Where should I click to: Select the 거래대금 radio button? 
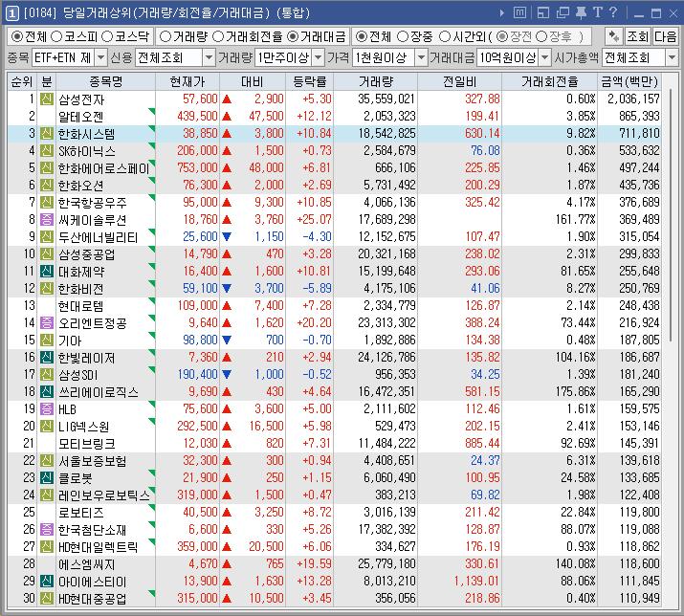pyautogui.click(x=294, y=36)
